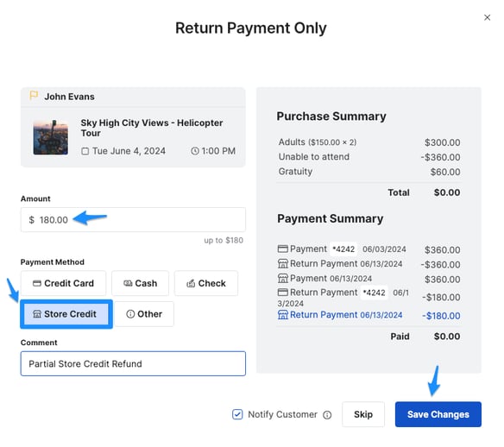This screenshot has height=447, width=504.
Task: Choose the Cash payment method
Action: [140, 283]
